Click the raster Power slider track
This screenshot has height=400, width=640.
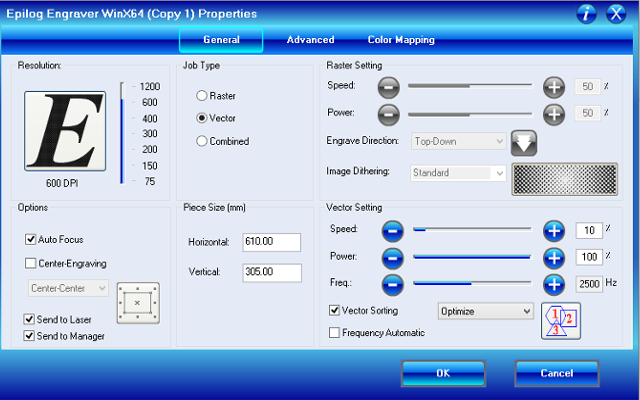pos(470,115)
